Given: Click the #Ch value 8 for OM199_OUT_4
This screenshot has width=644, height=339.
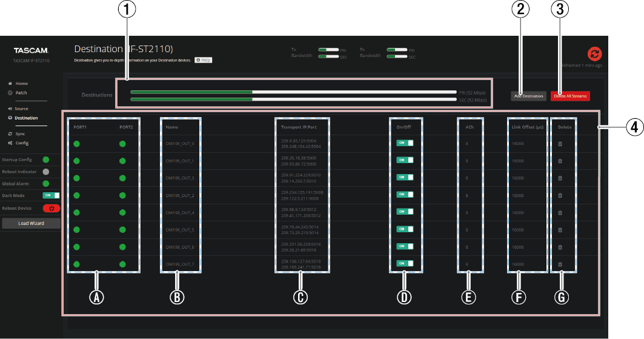Looking at the screenshot, I should pos(467,213).
